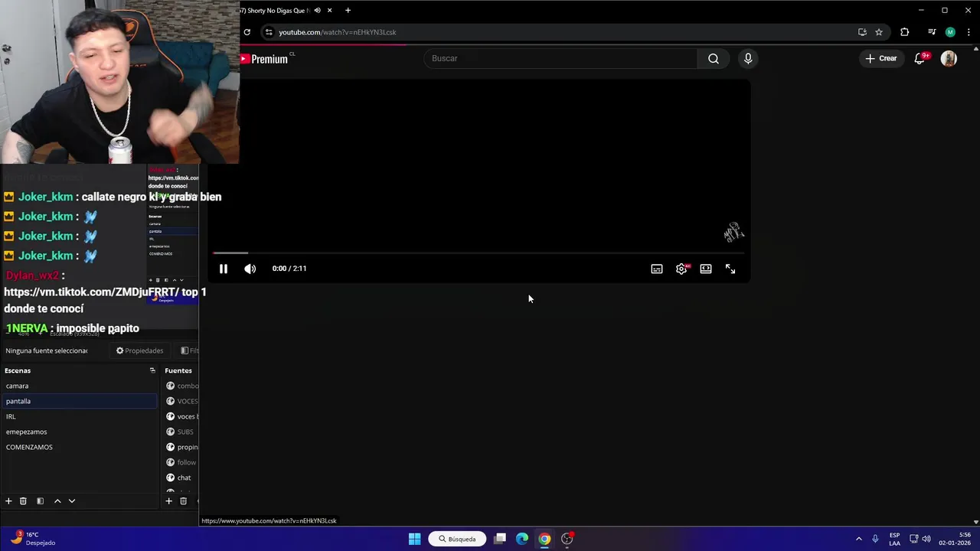Open the Chrome profile M avatar
The image size is (980, 551).
click(950, 32)
